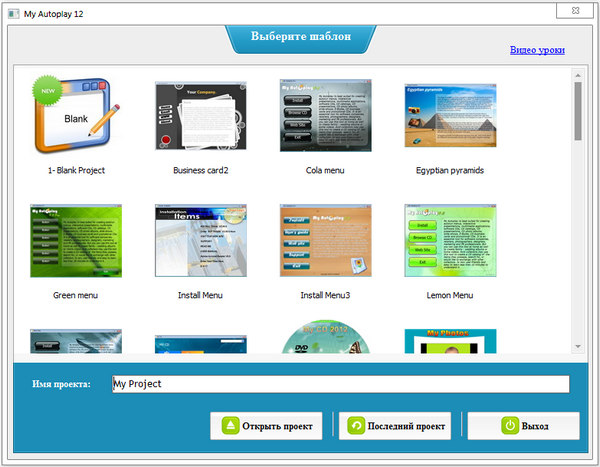Click the scrollbar up arrow
Viewport: 600px width, 467px height.
point(578,74)
